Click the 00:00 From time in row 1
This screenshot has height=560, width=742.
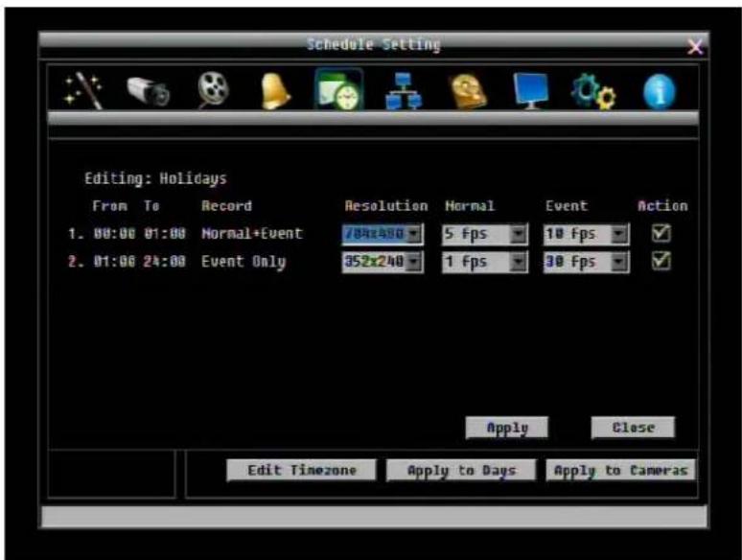click(x=114, y=233)
